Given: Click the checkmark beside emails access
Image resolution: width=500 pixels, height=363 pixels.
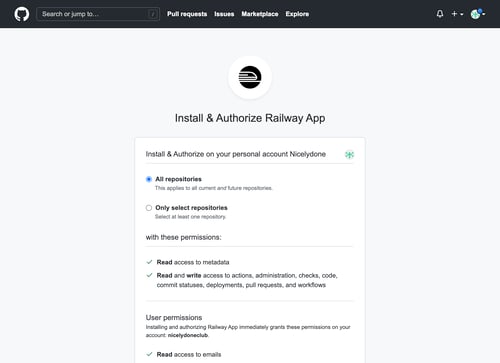Looking at the screenshot, I should (149, 354).
